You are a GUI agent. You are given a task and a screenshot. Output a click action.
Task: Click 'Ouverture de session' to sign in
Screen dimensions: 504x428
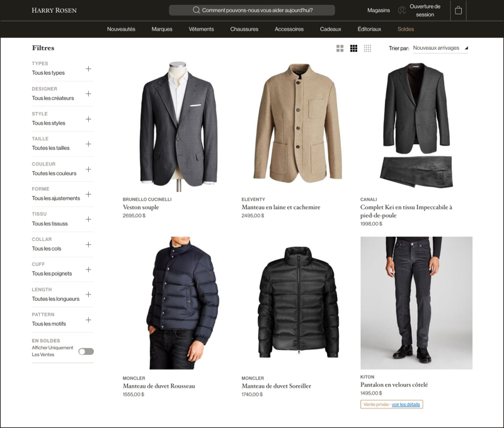tap(425, 10)
